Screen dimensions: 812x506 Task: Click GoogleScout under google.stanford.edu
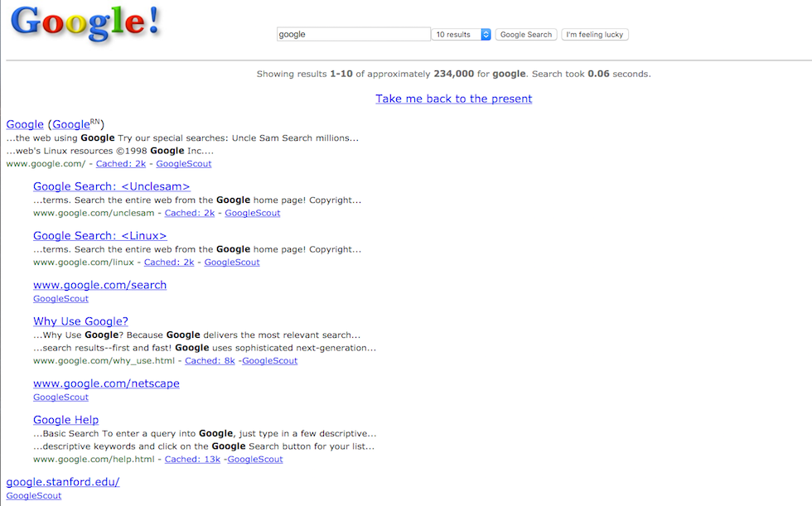(34, 496)
